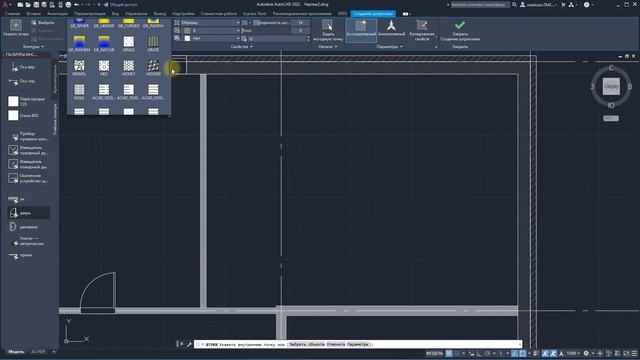This screenshot has width=640, height=360.
Task: Open the Home ribbon tab
Action: pos(12,13)
